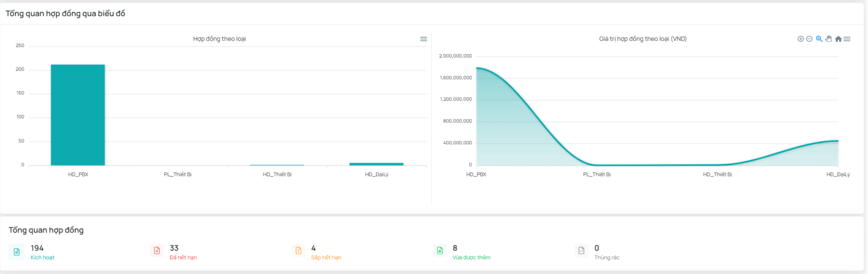Activate the selection zoom magnifier tool
The image size is (868, 274).
point(819,39)
